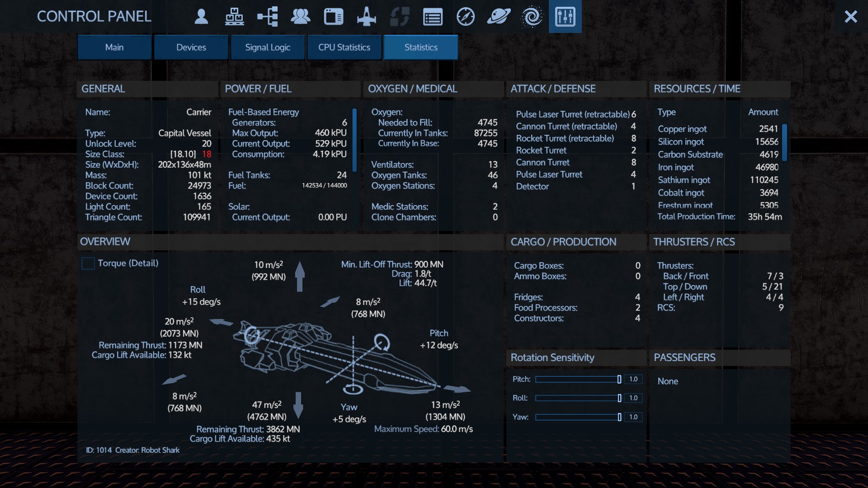Open the tech tree icon
Viewport: 868px width, 488px height.
pyautogui.click(x=268, y=17)
